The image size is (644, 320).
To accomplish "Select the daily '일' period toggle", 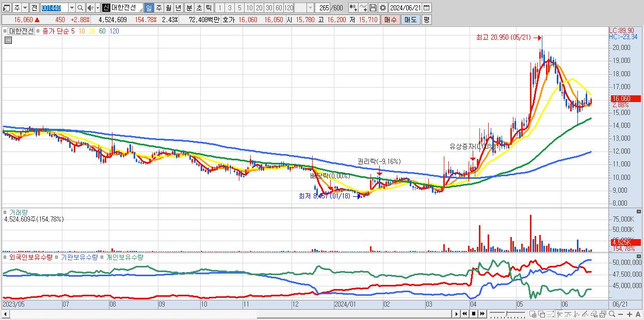I will pos(149,8).
